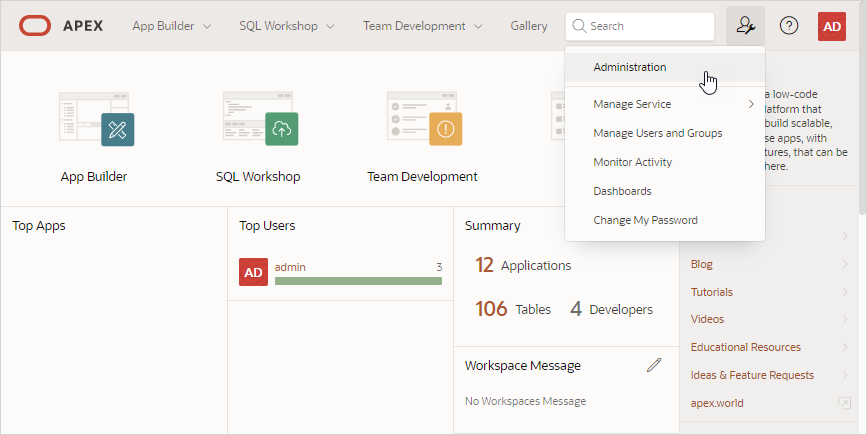Open the large App Builder icon

click(96, 118)
